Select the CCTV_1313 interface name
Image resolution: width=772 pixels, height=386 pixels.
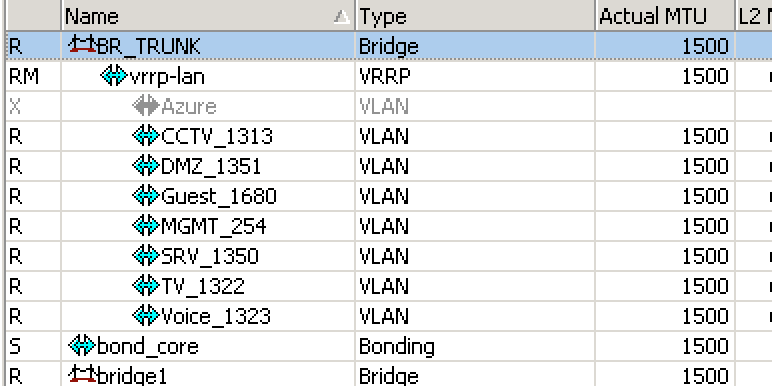click(x=217, y=136)
